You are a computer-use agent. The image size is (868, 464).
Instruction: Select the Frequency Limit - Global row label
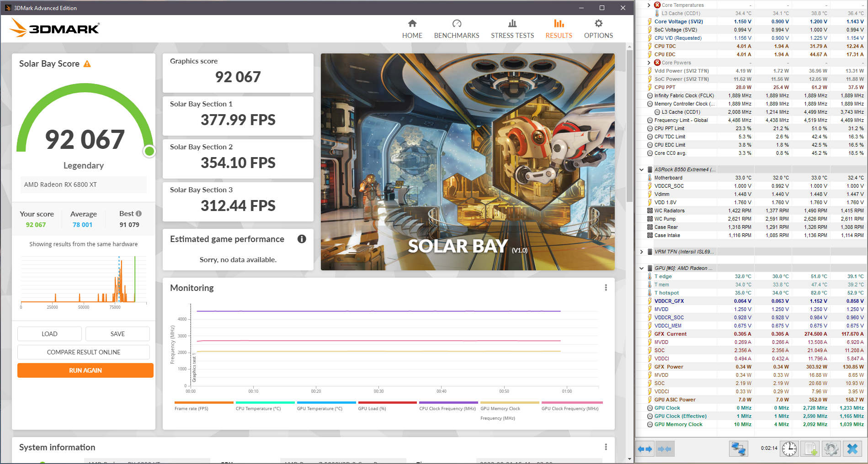coord(681,120)
